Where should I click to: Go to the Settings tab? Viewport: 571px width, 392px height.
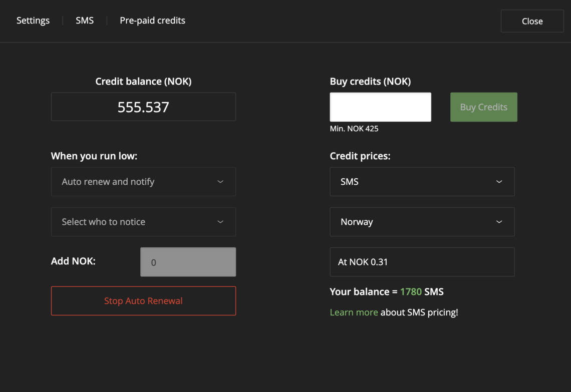[33, 21]
